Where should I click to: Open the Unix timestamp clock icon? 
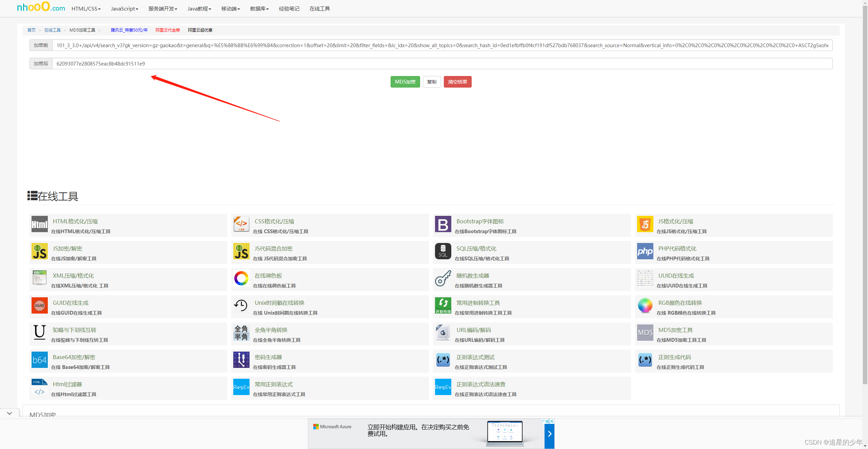click(241, 306)
